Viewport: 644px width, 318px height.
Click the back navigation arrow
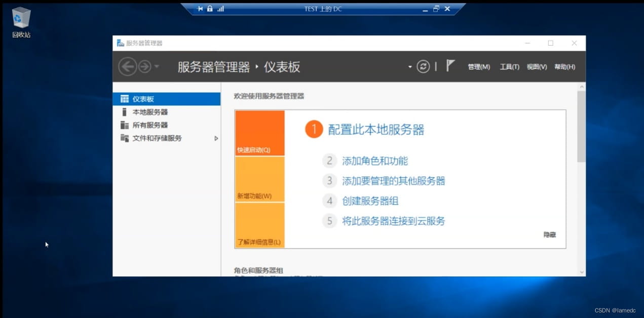tap(128, 66)
